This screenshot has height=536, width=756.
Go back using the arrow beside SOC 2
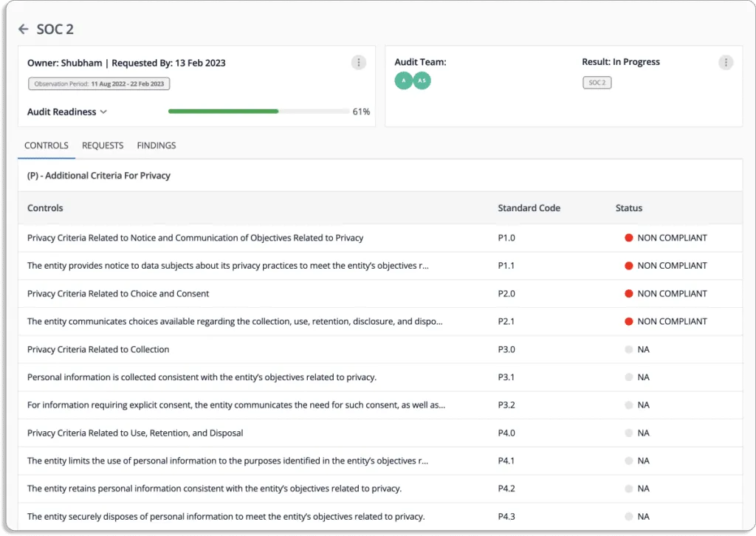(x=23, y=29)
